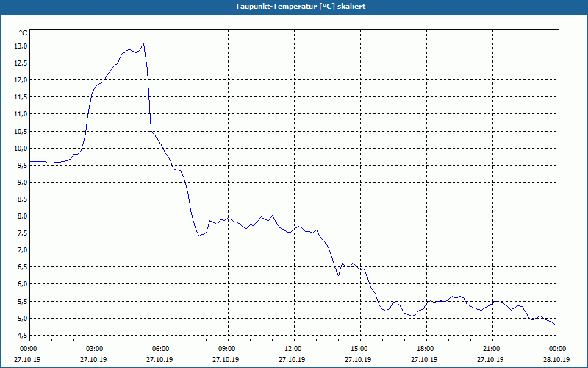The image size is (588, 368).
Task: Click the "6,0" y-axis value
Action: click(22, 284)
